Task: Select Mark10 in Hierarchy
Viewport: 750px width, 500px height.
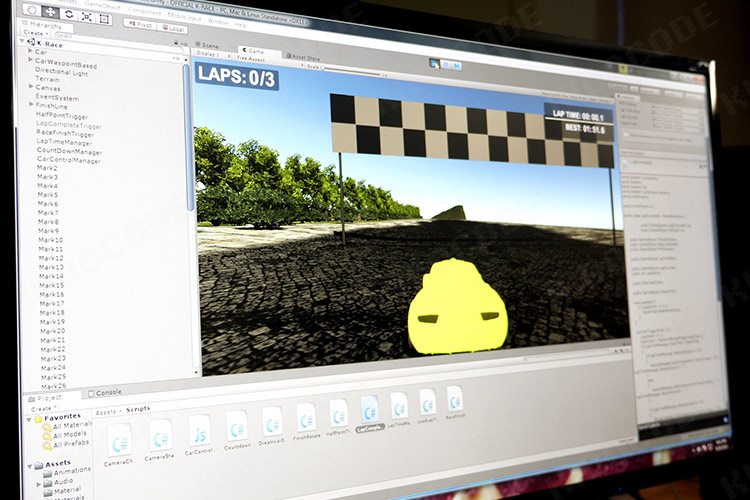Action: pos(51,240)
